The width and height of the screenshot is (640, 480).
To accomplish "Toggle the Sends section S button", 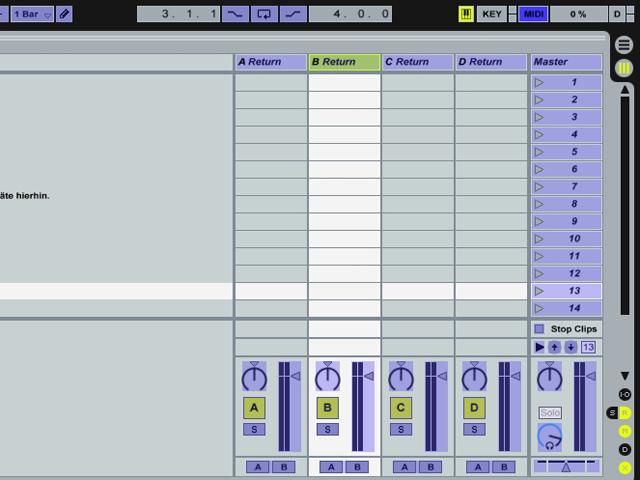I will point(612,413).
